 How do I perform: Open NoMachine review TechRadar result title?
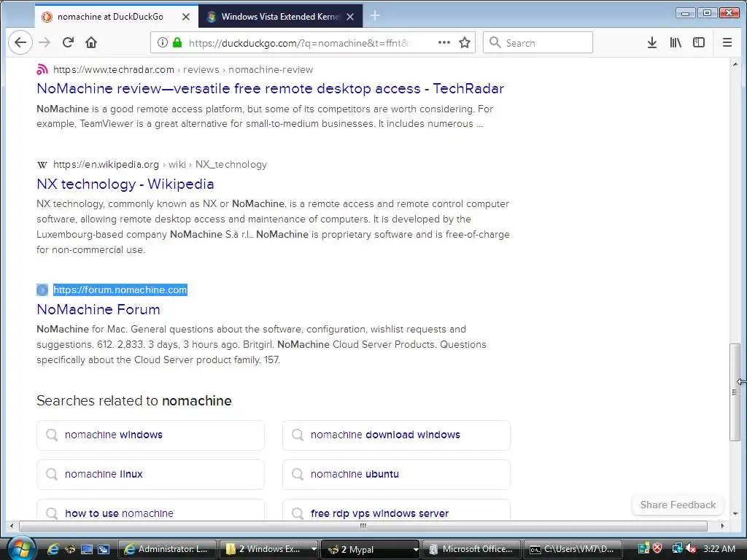(x=270, y=88)
